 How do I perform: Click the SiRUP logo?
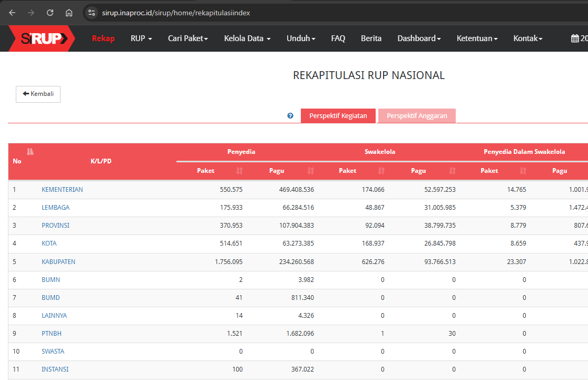click(42, 38)
